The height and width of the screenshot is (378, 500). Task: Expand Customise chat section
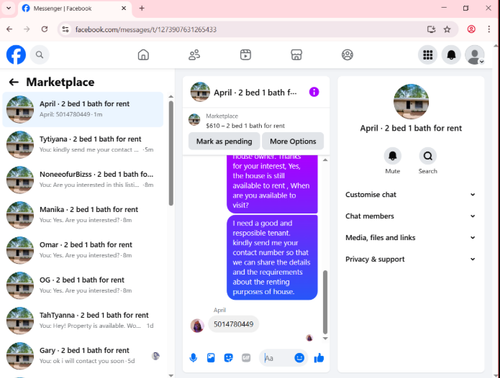coord(410,195)
